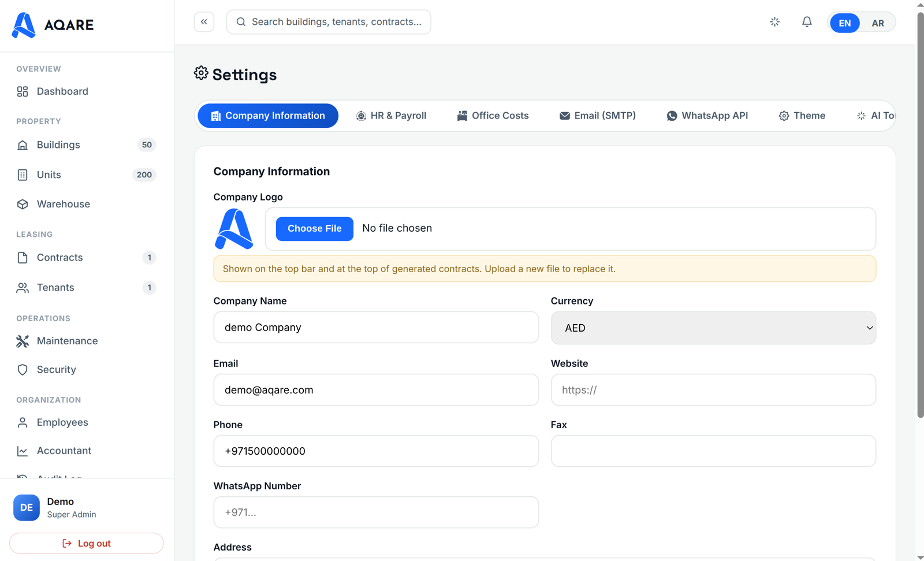Click the Email field with demo@aqare.com
The image size is (924, 561).
(376, 390)
